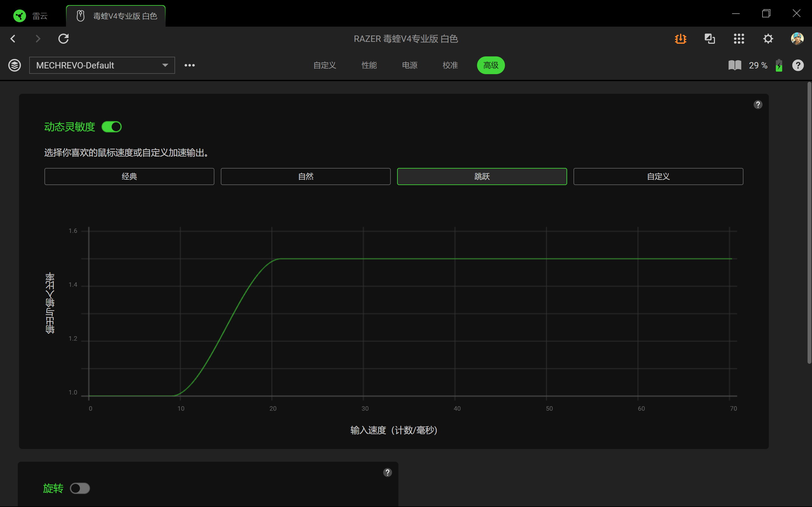Open the Razer modules grid icon
812x507 pixels.
pyautogui.click(x=739, y=39)
